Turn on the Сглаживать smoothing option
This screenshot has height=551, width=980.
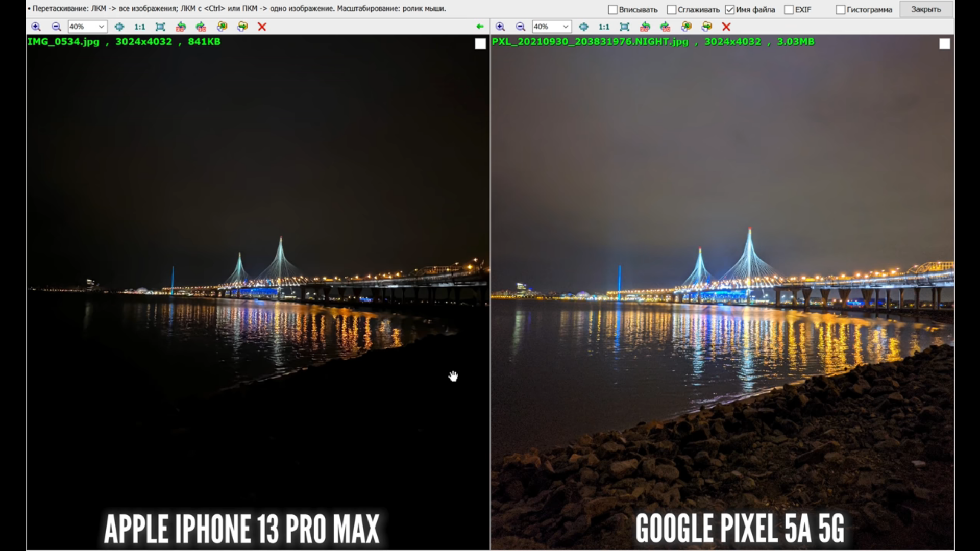[x=672, y=10]
